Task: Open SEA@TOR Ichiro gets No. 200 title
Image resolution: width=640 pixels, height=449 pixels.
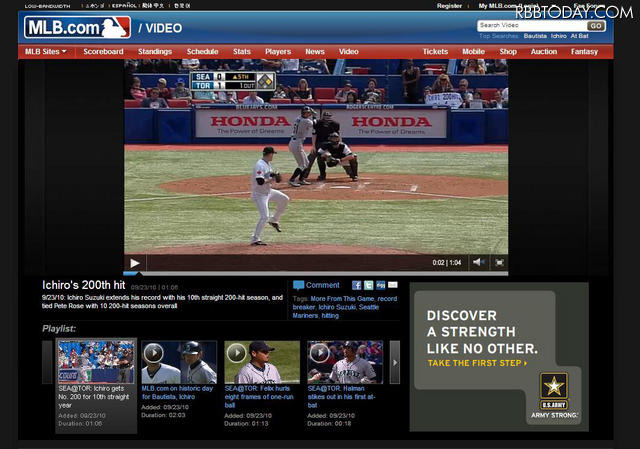Action: (94, 397)
